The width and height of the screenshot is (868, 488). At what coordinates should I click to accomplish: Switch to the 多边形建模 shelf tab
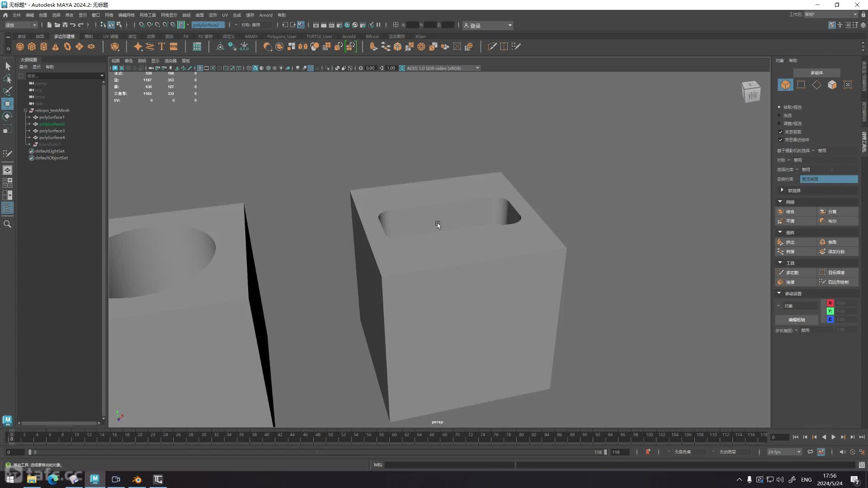pyautogui.click(x=64, y=36)
